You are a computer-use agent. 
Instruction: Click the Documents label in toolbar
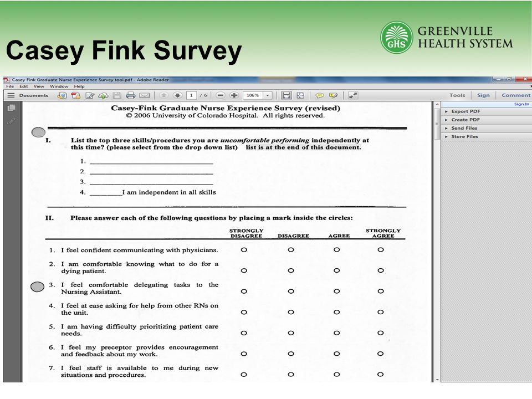34,95
